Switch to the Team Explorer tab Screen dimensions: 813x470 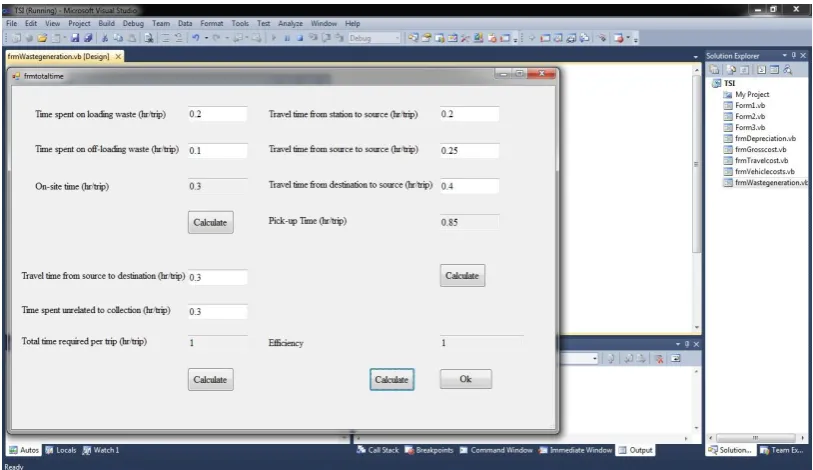[781, 450]
